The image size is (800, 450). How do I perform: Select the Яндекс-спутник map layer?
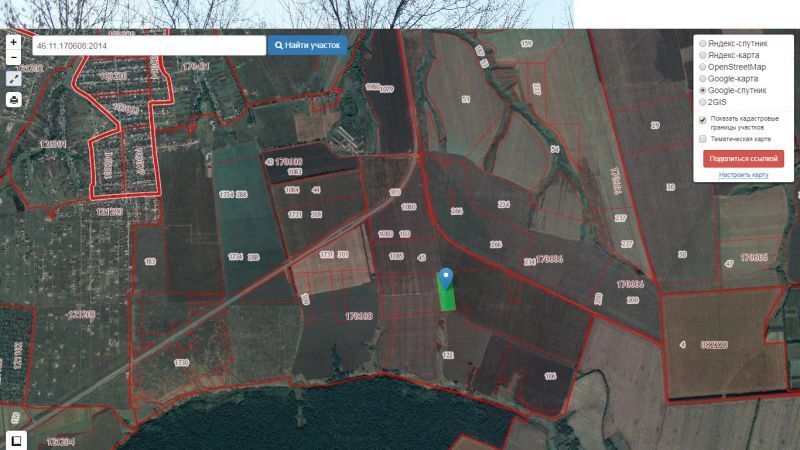702,44
